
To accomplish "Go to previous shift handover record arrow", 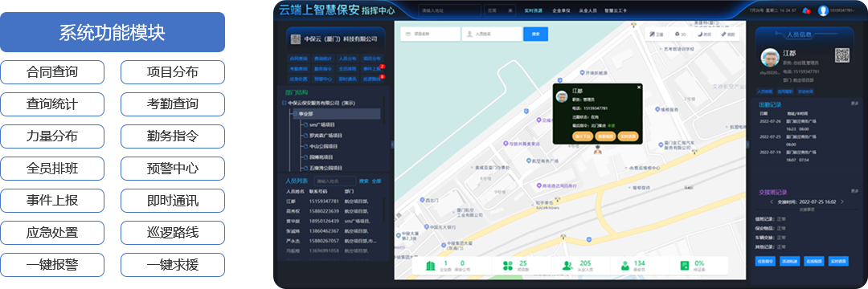I will pyautogui.click(x=771, y=201).
